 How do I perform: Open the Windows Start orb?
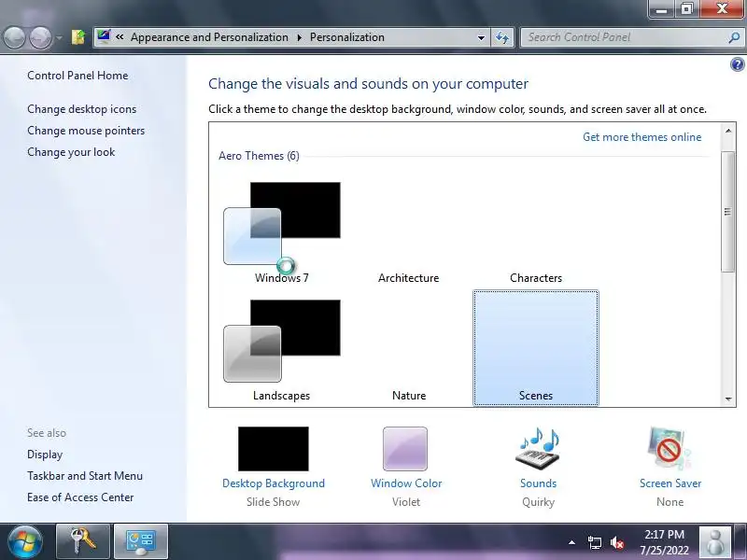point(25,542)
